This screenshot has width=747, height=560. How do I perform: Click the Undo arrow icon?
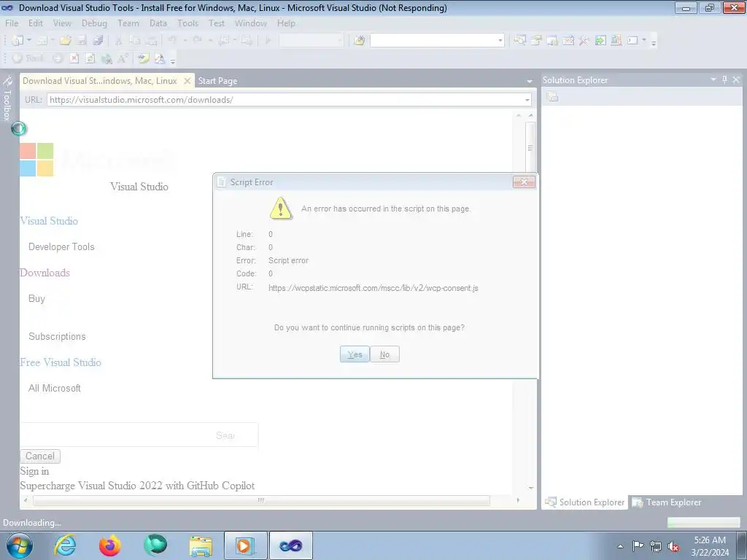172,41
